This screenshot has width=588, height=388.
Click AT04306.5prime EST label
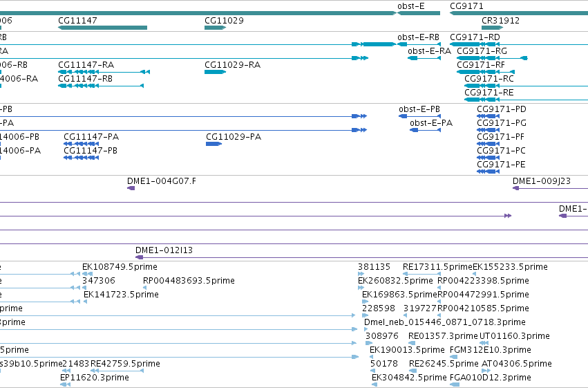point(517,364)
